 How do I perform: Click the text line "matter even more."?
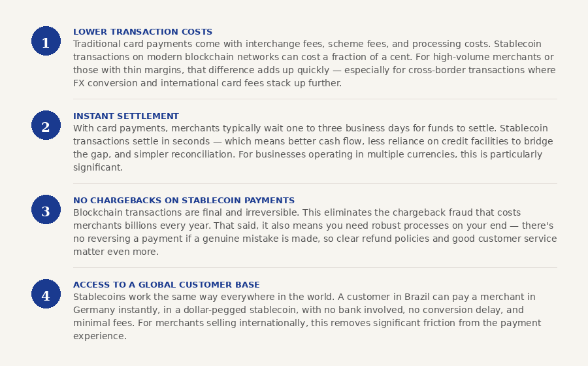tap(116, 252)
